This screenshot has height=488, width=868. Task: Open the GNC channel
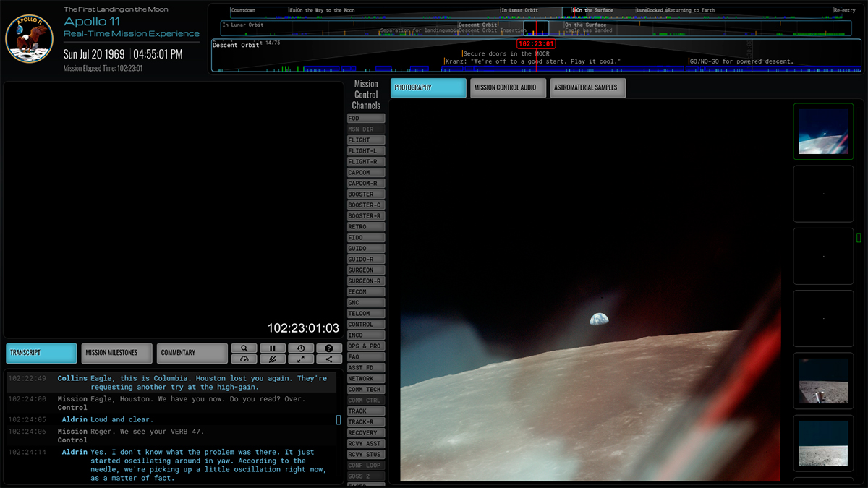pos(366,303)
